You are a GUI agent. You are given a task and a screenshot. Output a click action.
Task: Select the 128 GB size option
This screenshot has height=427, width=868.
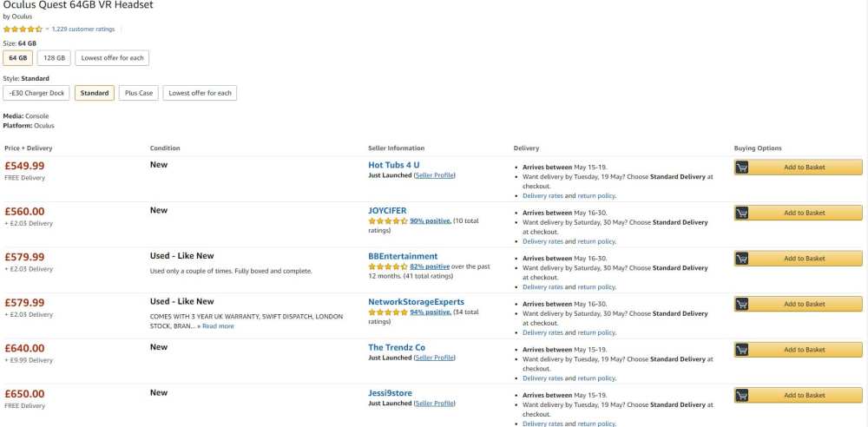(54, 58)
